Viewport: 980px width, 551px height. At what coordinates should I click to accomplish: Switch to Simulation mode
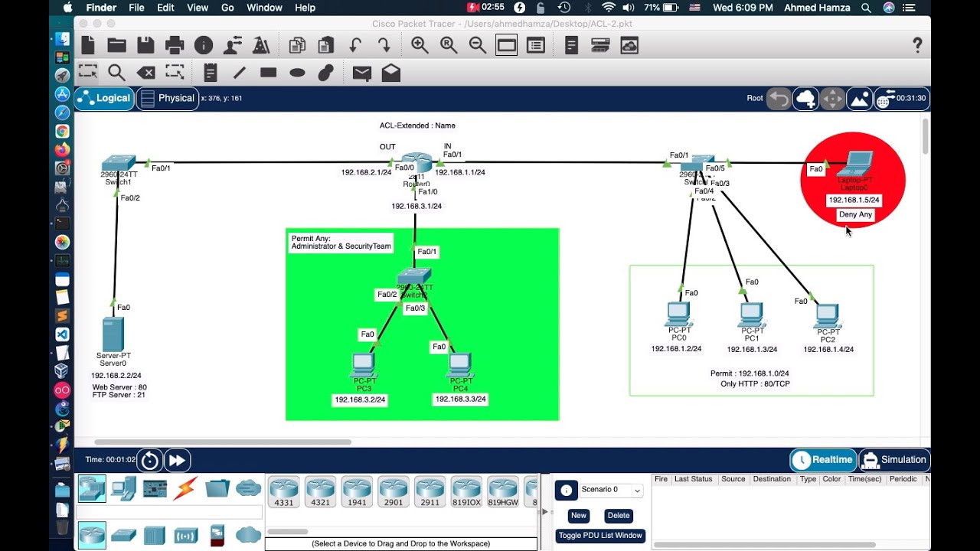894,460
